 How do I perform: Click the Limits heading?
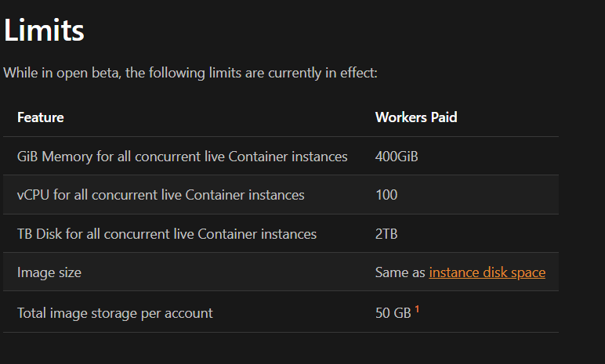coord(44,31)
